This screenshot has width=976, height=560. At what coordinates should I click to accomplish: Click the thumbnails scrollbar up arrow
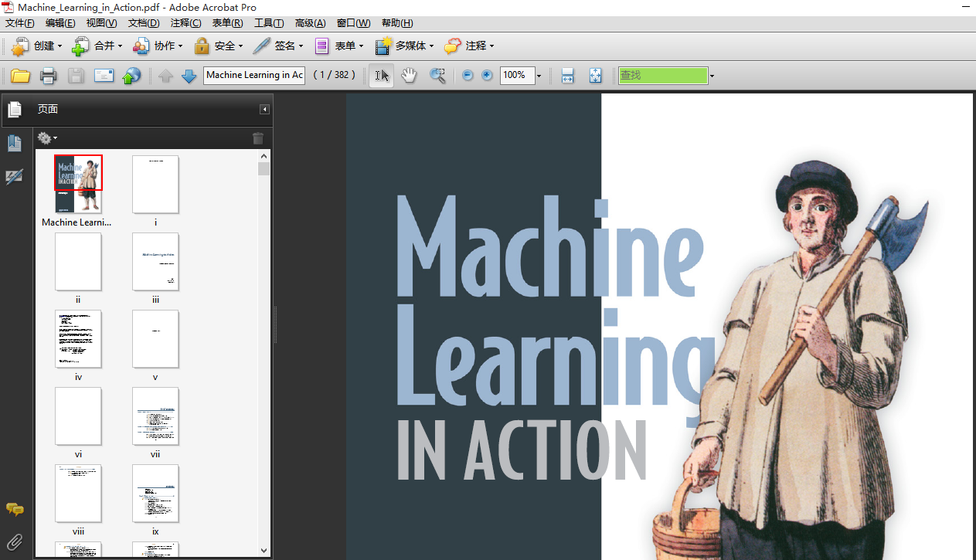[264, 155]
